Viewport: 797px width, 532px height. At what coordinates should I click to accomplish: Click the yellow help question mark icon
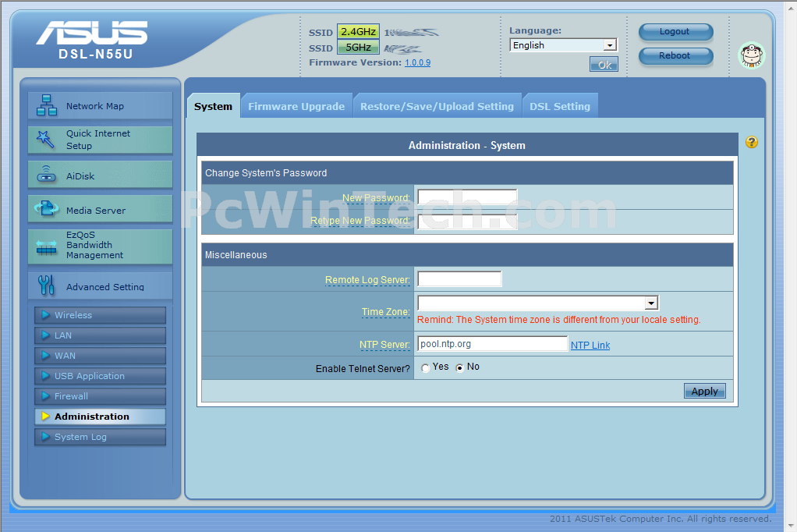pos(752,142)
